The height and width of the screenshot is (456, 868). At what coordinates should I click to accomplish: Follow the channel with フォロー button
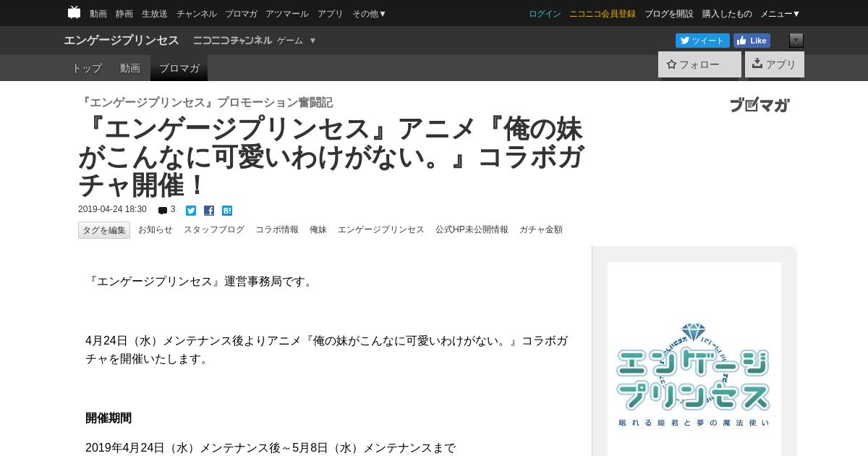[699, 64]
